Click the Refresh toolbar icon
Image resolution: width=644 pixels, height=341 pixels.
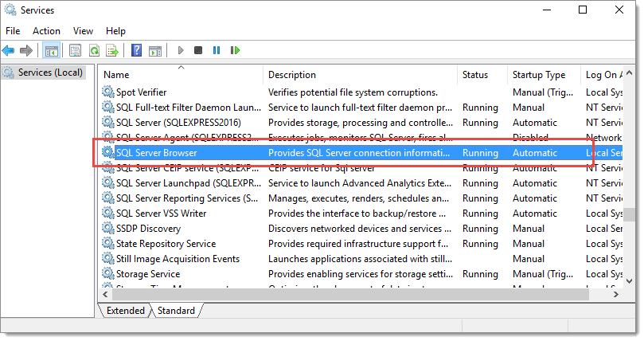coord(95,50)
